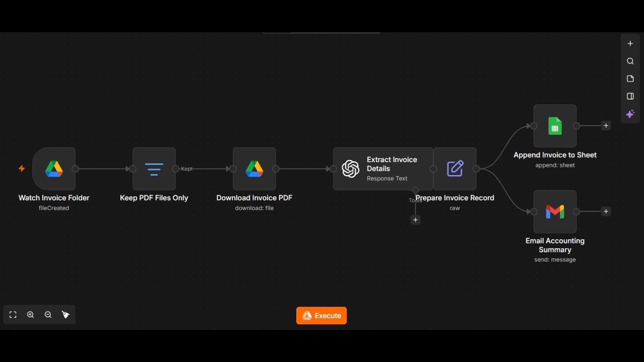Open the Email Accounting Summary Gmail node
Viewport: 644px width, 362px height.
555,212
